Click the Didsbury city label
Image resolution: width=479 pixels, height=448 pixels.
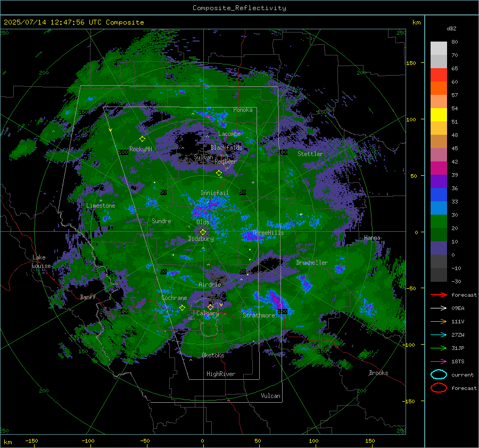pos(201,239)
